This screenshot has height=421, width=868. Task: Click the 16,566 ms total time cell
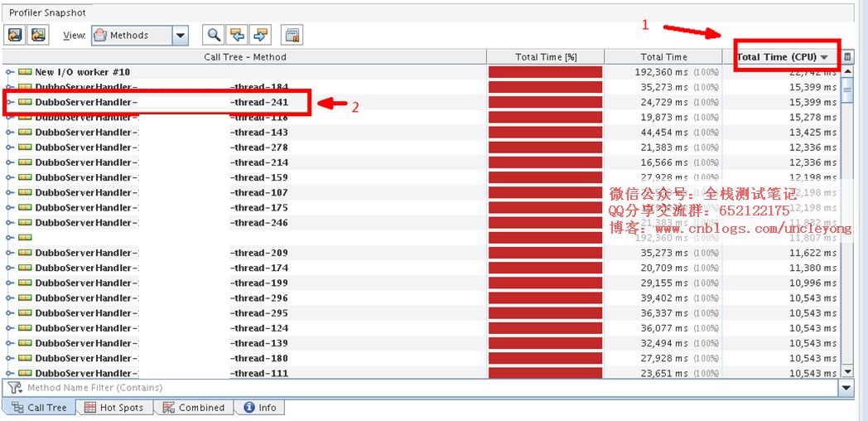(664, 162)
